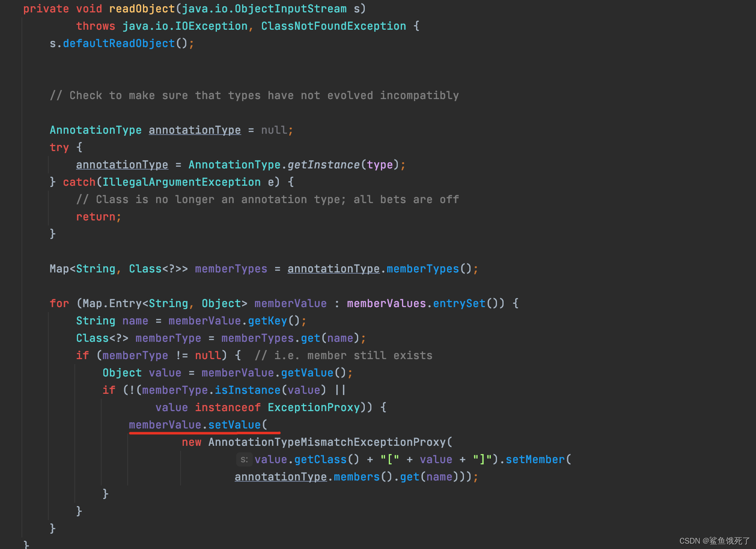
Task: Click the getInstance method call
Action: tap(324, 165)
